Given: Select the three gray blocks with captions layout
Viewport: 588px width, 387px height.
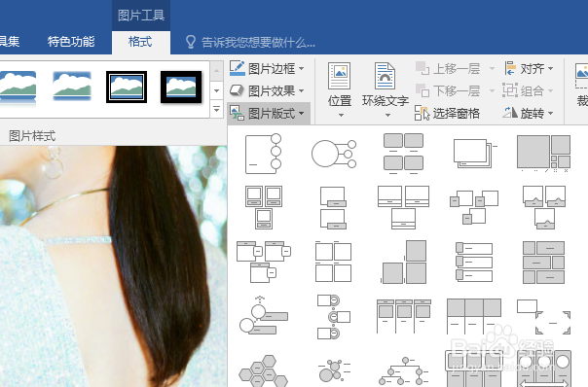Looking at the screenshot, I should [x=474, y=316].
